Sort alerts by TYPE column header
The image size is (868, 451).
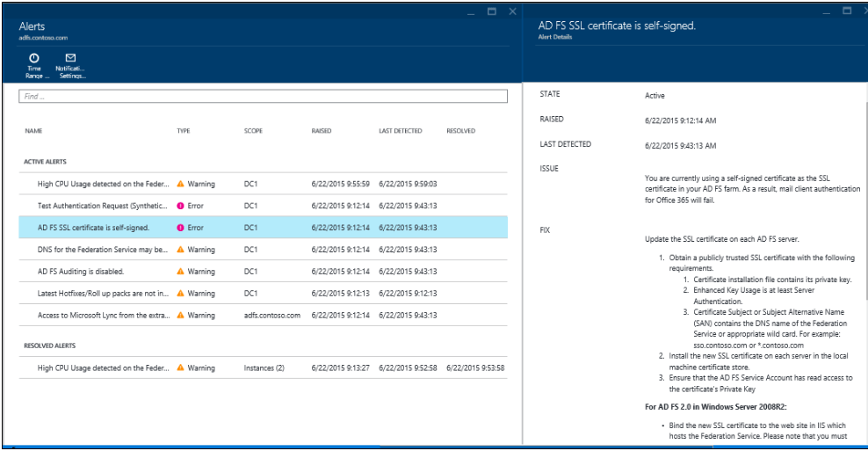click(184, 131)
